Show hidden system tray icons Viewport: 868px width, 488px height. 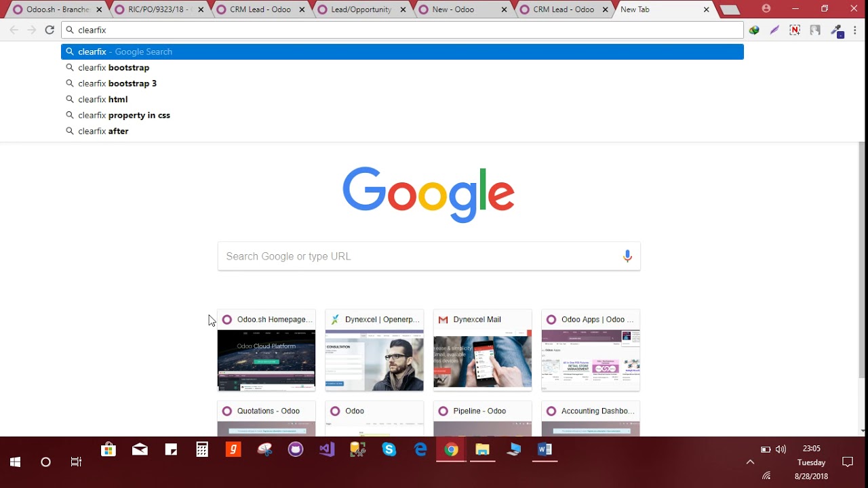point(750,462)
